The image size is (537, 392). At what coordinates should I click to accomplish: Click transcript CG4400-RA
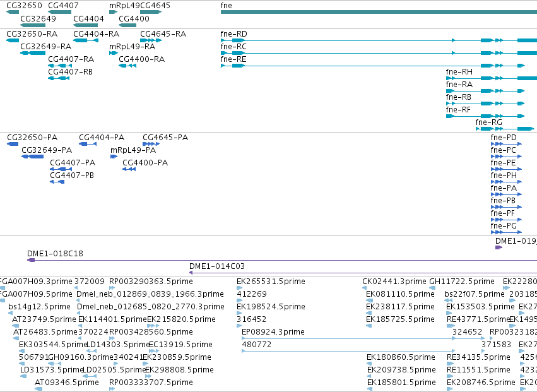142,59
